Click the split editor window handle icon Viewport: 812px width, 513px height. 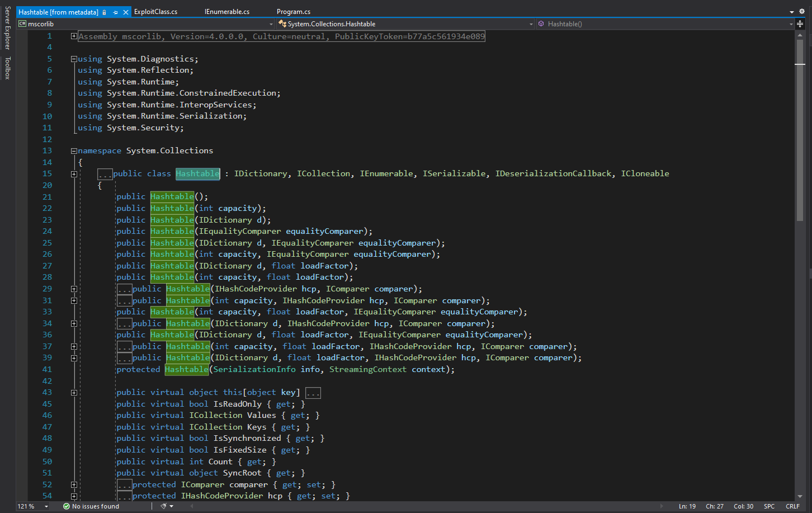800,24
